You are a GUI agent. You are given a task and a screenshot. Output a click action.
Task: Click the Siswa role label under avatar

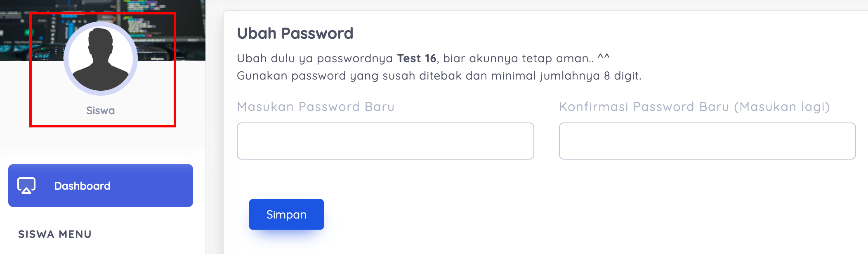coord(100,111)
